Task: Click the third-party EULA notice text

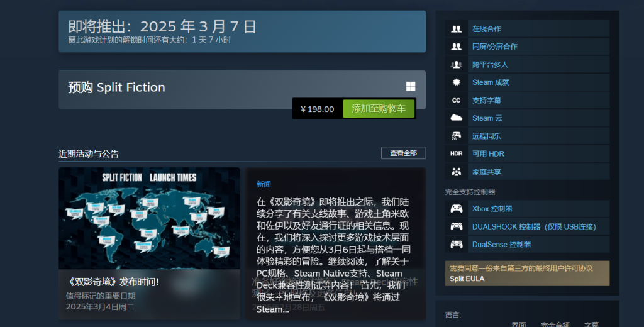Action: point(521,269)
